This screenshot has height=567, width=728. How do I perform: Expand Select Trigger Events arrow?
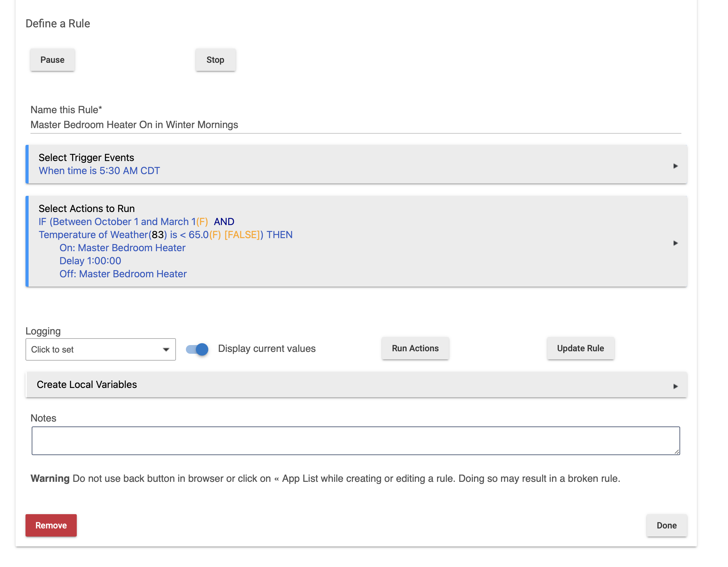pyautogui.click(x=675, y=166)
